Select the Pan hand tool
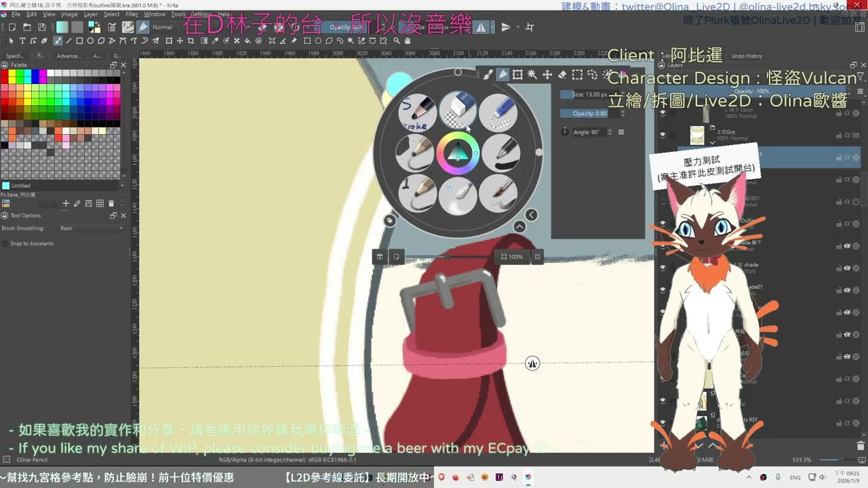 [408, 41]
